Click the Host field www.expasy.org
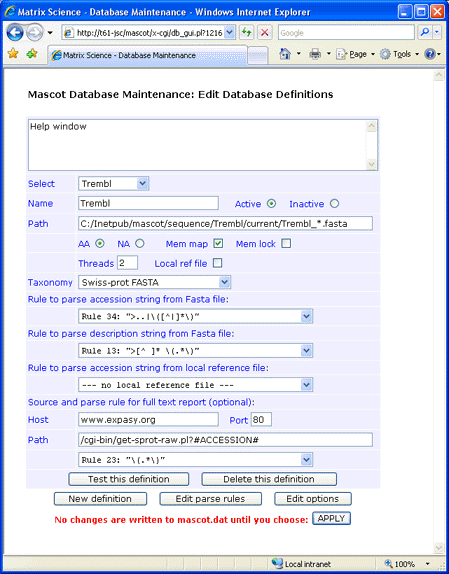This screenshot has width=449, height=574. pyautogui.click(x=148, y=420)
